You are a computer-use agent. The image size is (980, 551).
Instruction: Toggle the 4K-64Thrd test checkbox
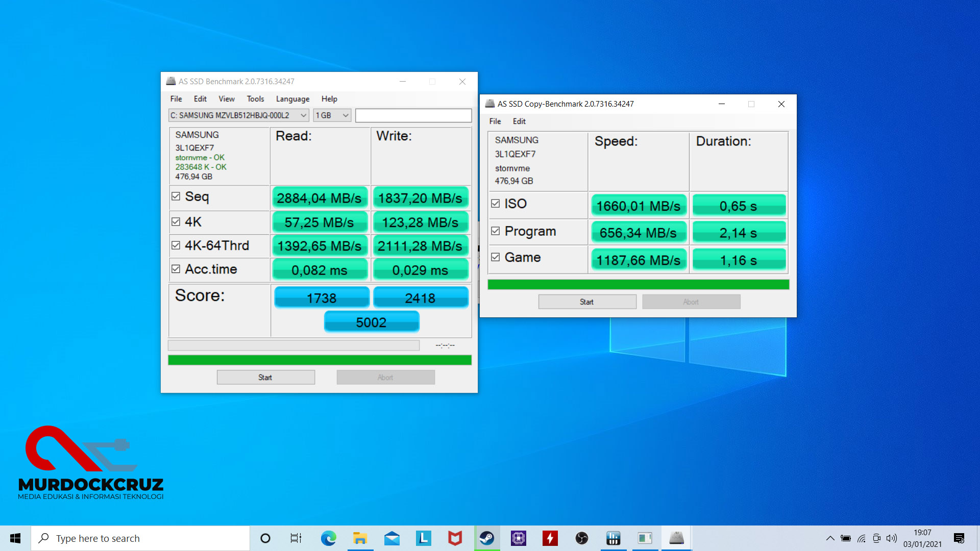click(x=176, y=245)
